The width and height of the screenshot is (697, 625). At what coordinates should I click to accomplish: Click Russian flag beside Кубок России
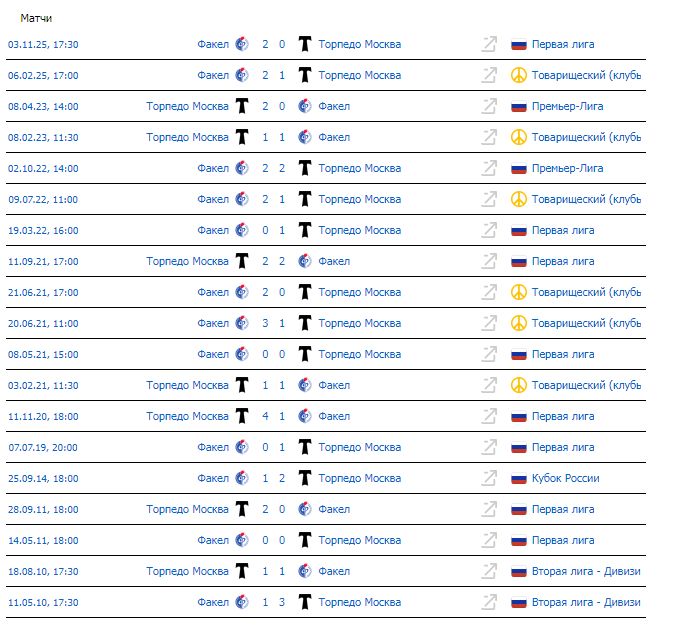point(518,478)
